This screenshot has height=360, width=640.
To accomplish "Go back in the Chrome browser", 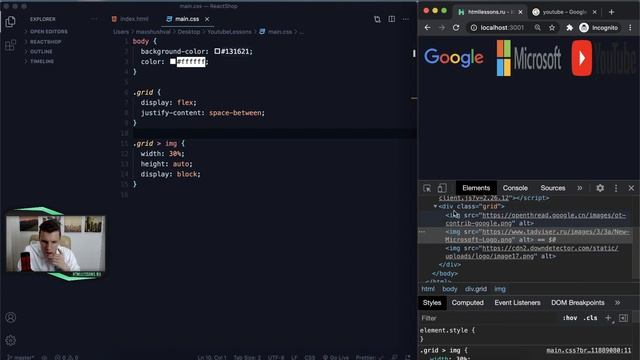I will click(x=427, y=28).
